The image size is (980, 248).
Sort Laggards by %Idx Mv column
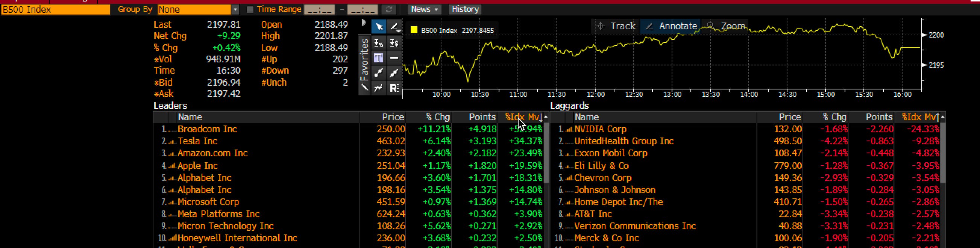[x=917, y=117]
